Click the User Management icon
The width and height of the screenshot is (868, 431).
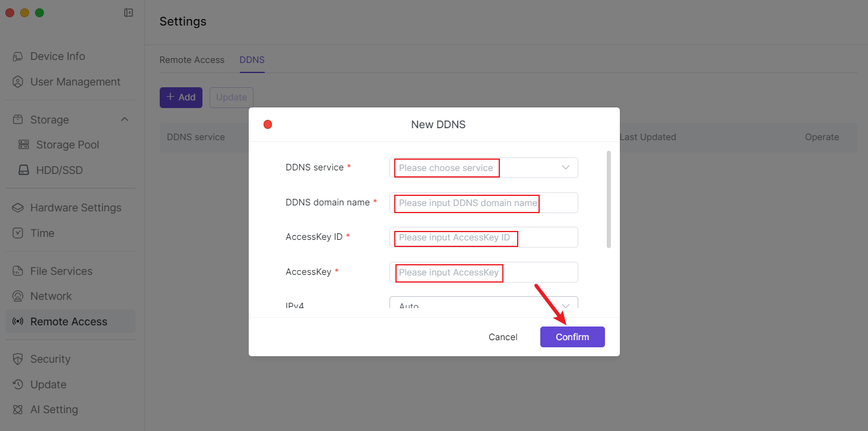pos(18,82)
